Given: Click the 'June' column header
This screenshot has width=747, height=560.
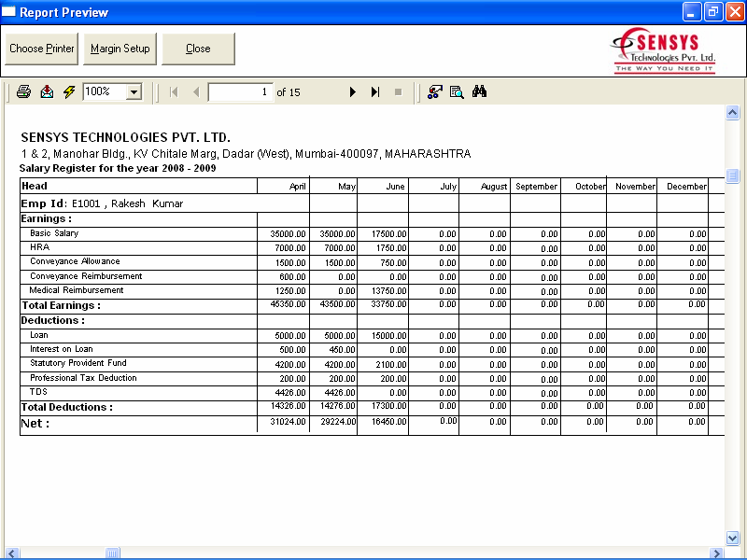Looking at the screenshot, I should coord(395,187).
